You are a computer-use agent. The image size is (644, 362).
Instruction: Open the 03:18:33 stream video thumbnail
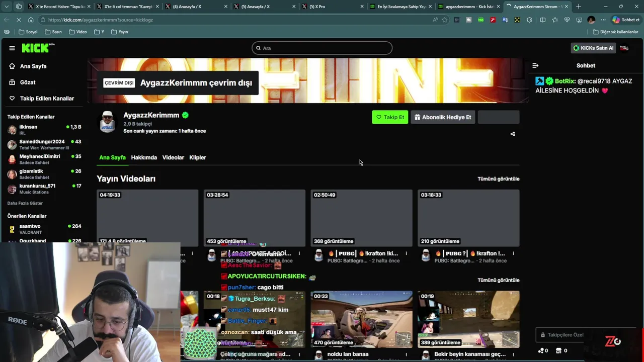tap(468, 218)
